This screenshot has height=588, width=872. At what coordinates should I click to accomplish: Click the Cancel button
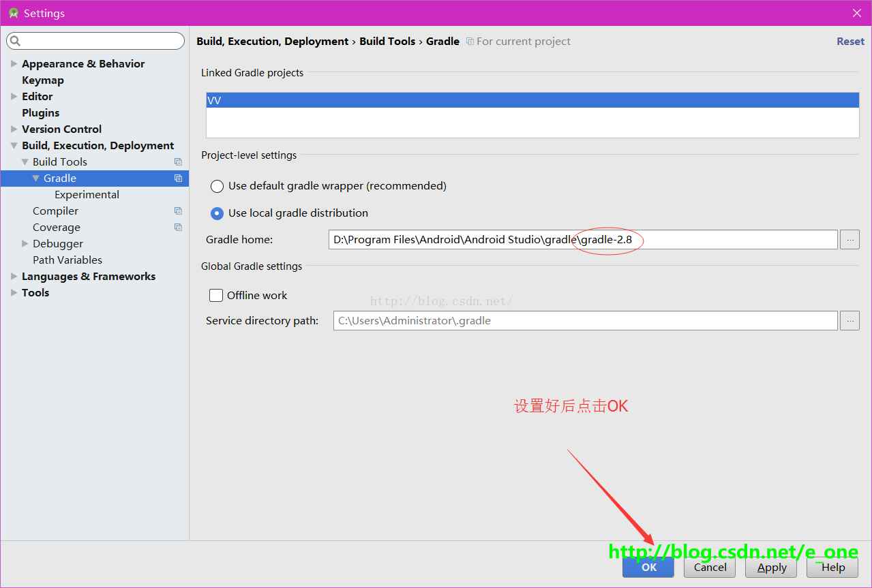[710, 567]
